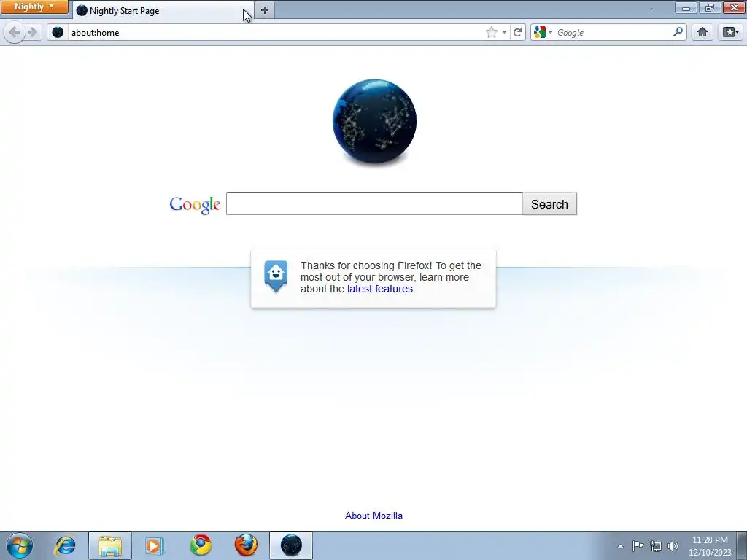Open Action Center flag icon

638,545
